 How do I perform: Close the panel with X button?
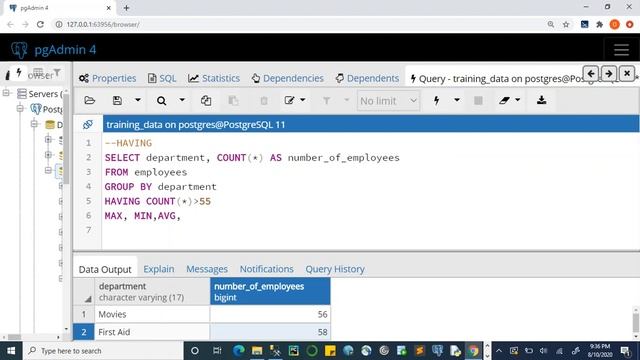click(627, 74)
